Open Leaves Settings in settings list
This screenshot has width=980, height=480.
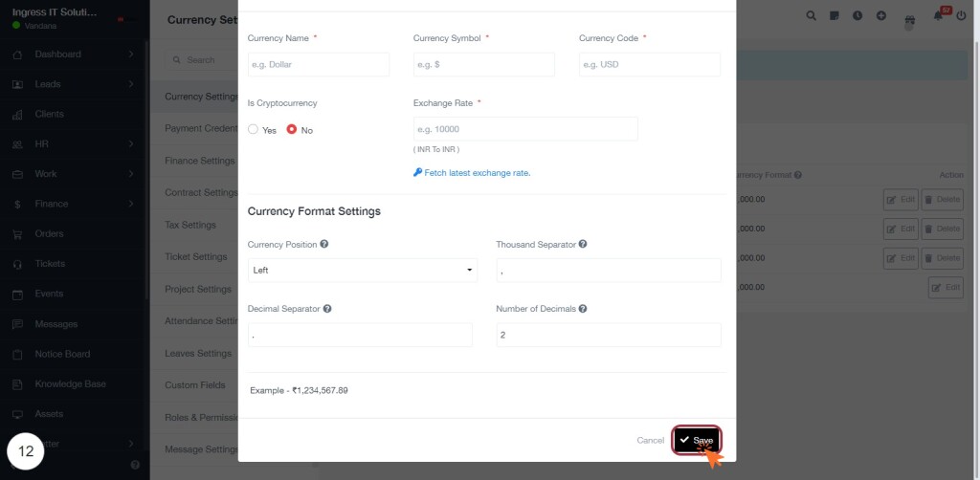[x=198, y=353]
